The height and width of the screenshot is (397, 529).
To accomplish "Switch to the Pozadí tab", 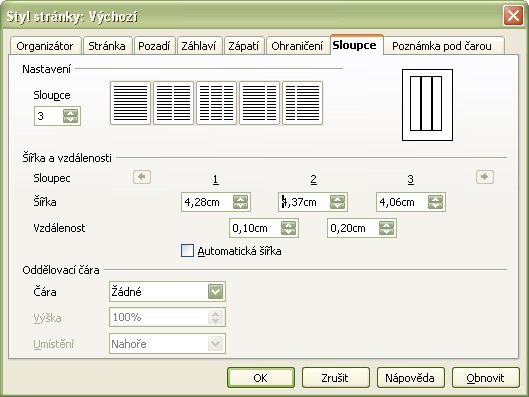I will pos(154,46).
